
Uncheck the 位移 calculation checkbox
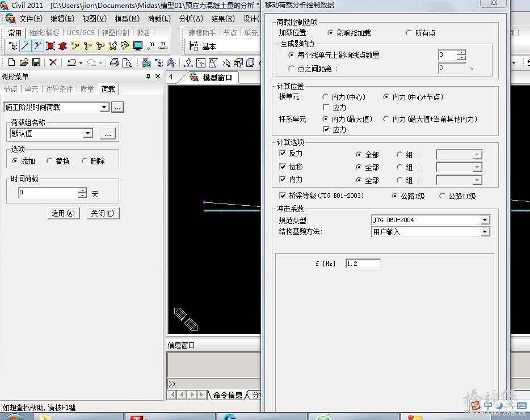click(283, 167)
